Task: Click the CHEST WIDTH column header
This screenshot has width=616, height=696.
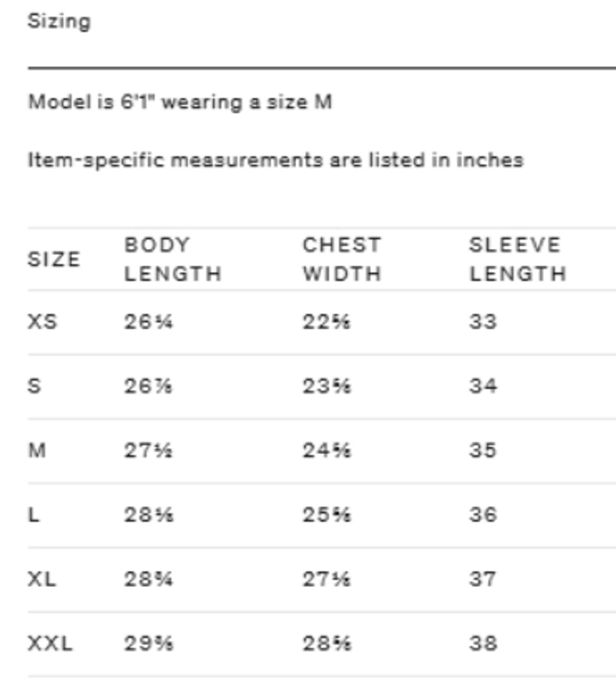Action: point(342,259)
